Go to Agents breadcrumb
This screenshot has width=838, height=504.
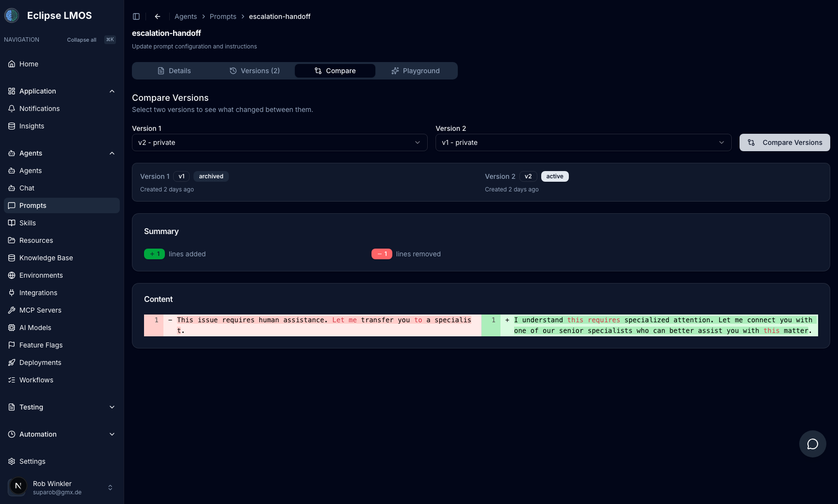tap(186, 16)
